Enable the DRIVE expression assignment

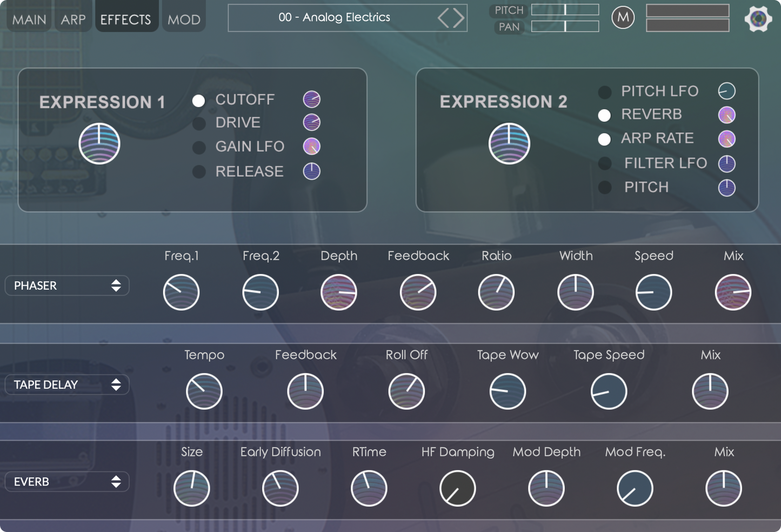pos(199,123)
